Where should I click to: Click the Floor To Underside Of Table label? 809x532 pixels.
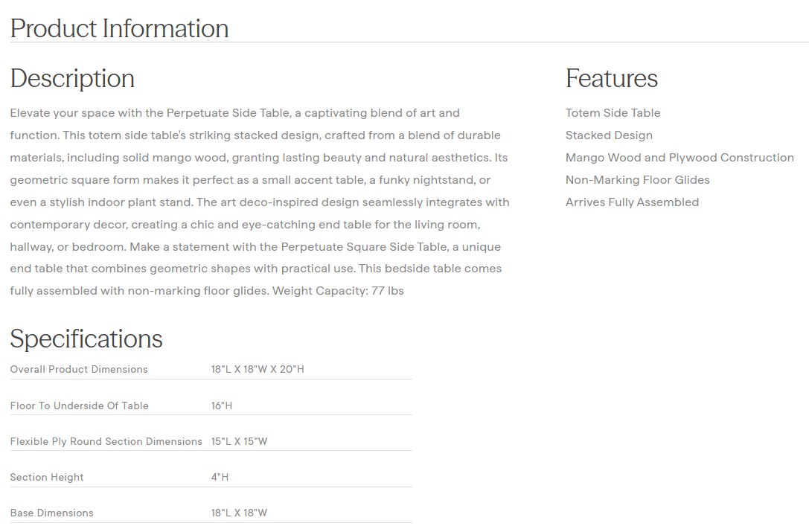point(79,406)
